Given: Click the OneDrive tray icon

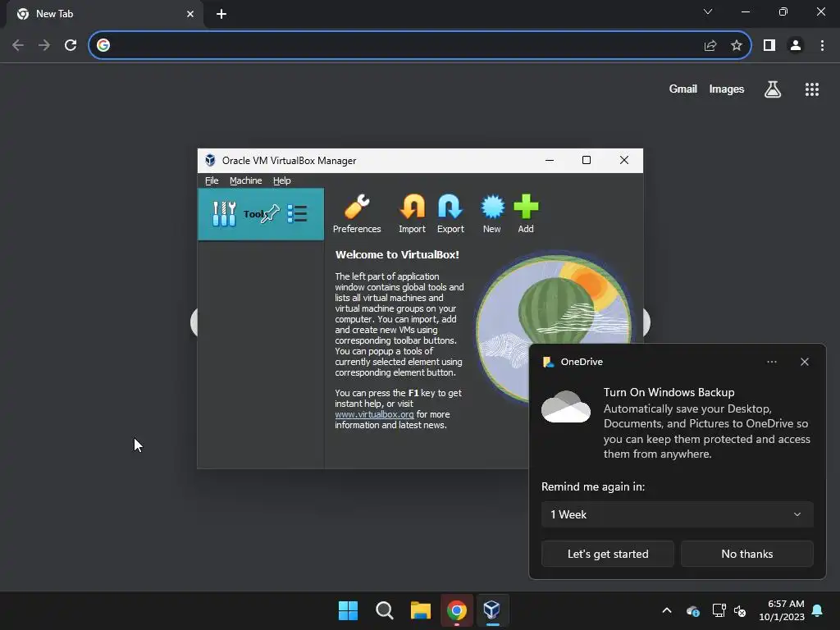Looking at the screenshot, I should click(x=692, y=610).
